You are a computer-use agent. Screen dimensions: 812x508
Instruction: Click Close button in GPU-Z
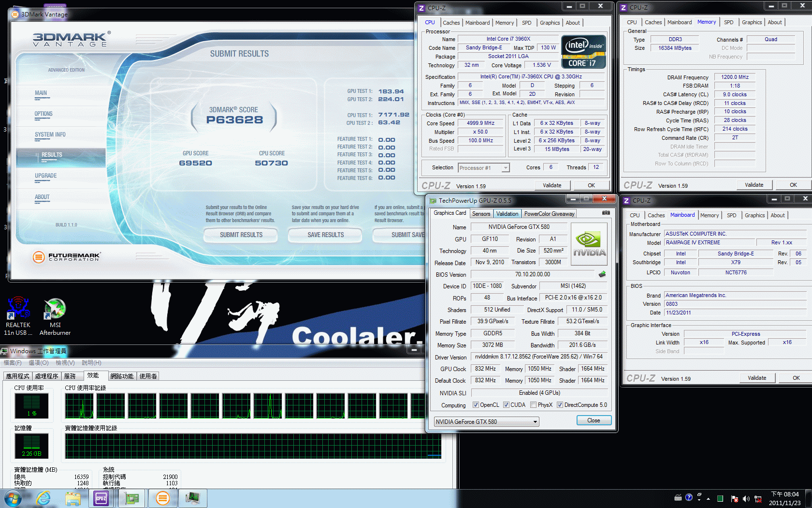(x=594, y=420)
